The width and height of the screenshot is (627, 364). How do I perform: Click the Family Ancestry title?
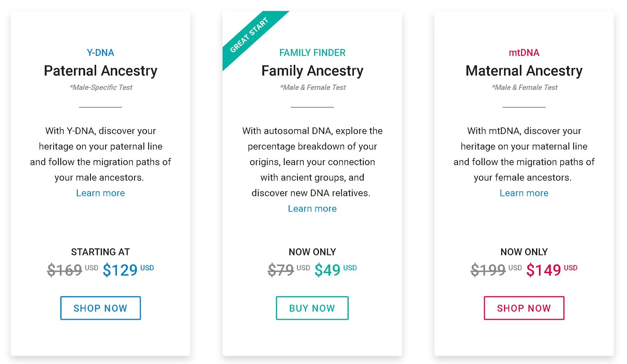pyautogui.click(x=312, y=71)
